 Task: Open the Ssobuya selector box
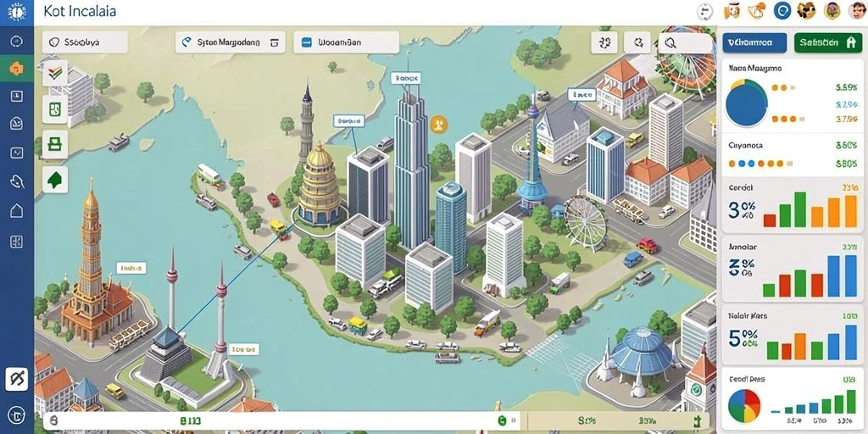point(85,42)
